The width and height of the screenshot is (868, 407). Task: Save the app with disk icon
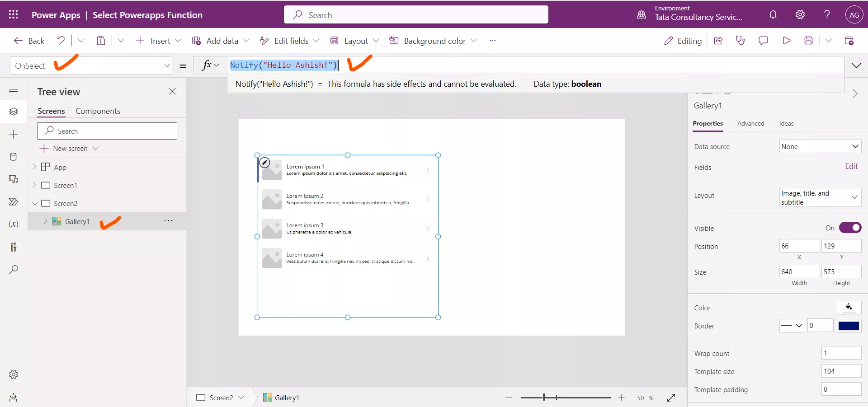[x=809, y=41]
